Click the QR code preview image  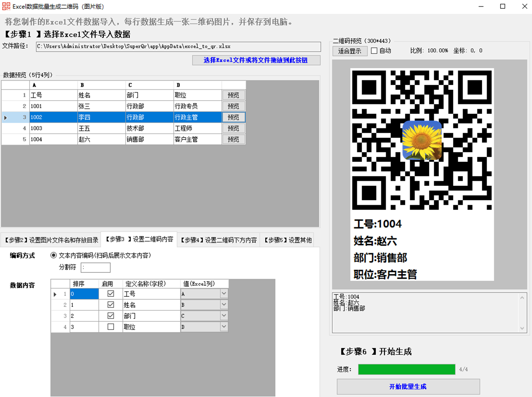(422, 174)
